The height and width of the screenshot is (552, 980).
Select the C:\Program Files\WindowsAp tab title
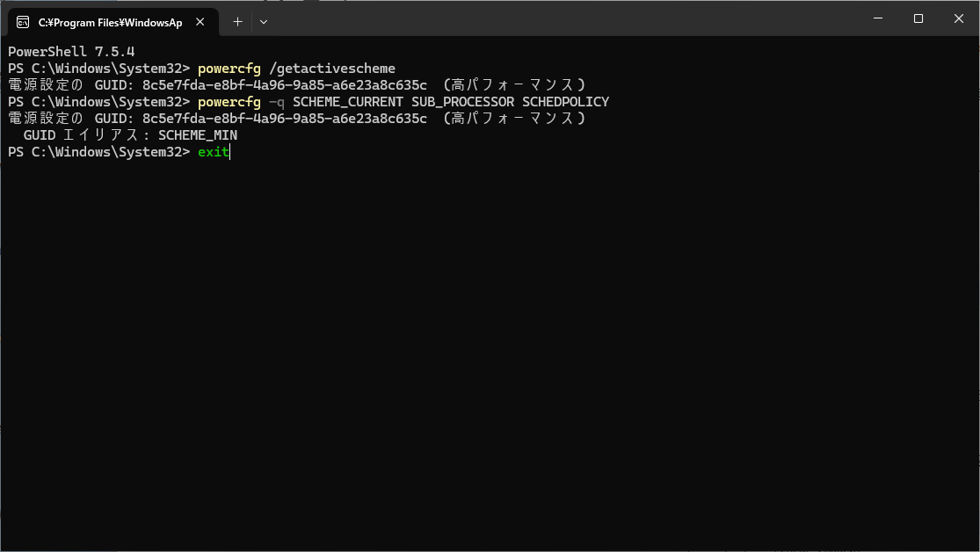pyautogui.click(x=110, y=22)
